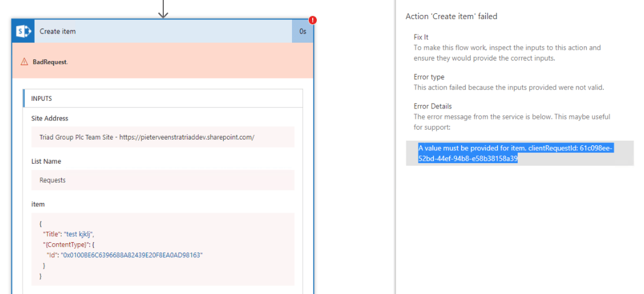
Task: Click the BadRequest error banner
Action: pyautogui.click(x=163, y=61)
